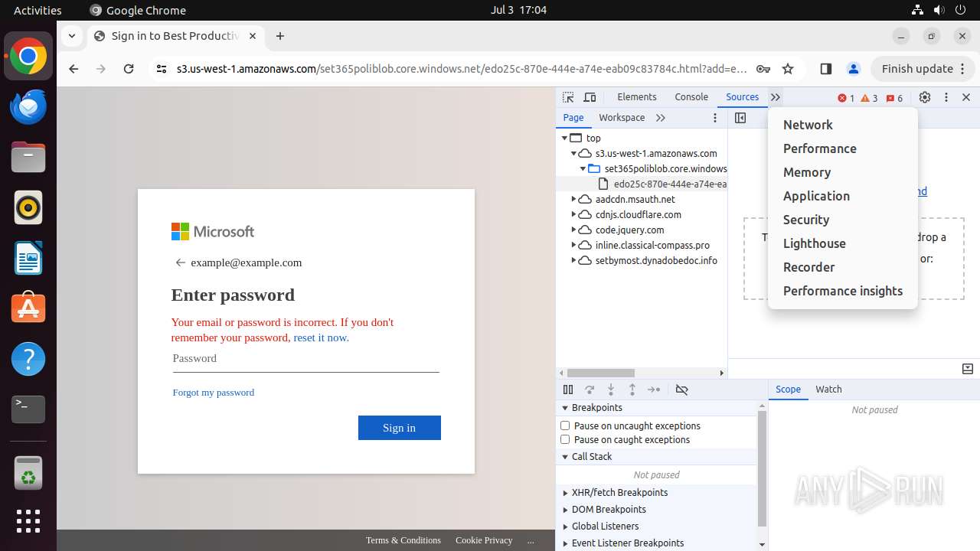Expand DOM Breakpoints section
The image size is (980, 551).
tap(565, 510)
